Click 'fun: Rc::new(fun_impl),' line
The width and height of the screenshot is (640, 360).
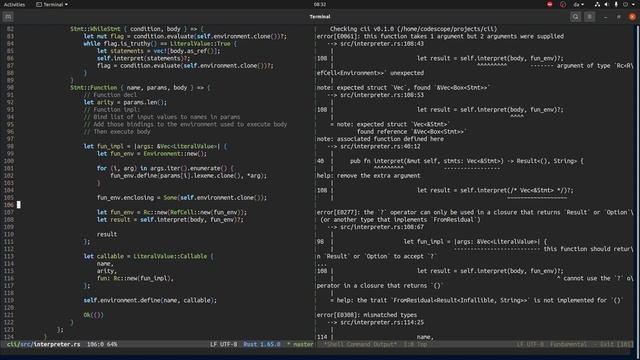coord(135,278)
